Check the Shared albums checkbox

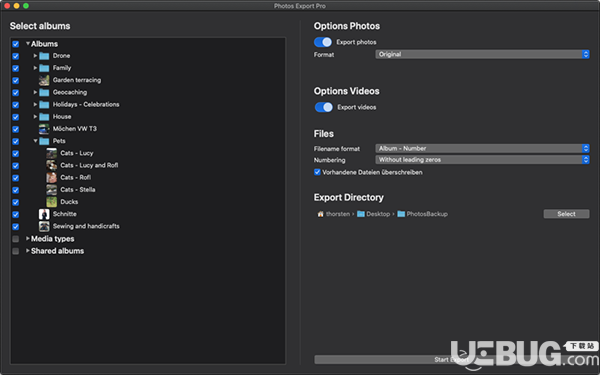tap(16, 251)
